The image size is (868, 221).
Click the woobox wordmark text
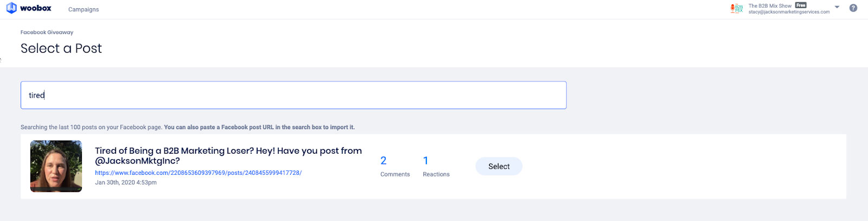tap(36, 8)
